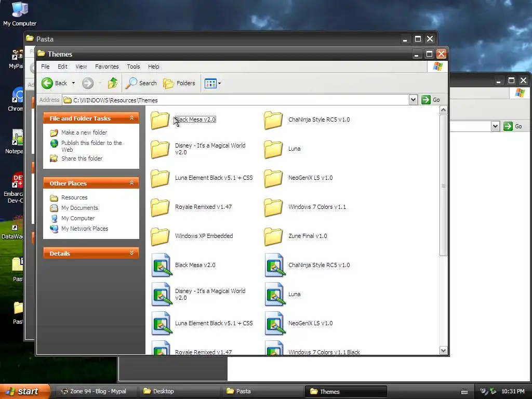Open the File menu
The image size is (532, 399).
click(45, 66)
